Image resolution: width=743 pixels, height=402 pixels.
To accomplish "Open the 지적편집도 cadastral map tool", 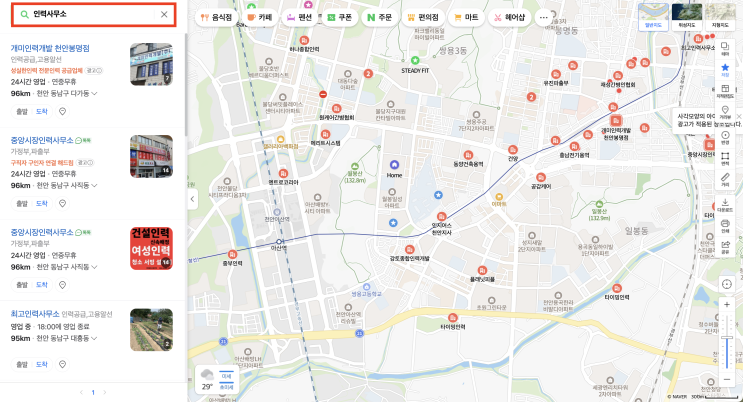I will pos(725,91).
